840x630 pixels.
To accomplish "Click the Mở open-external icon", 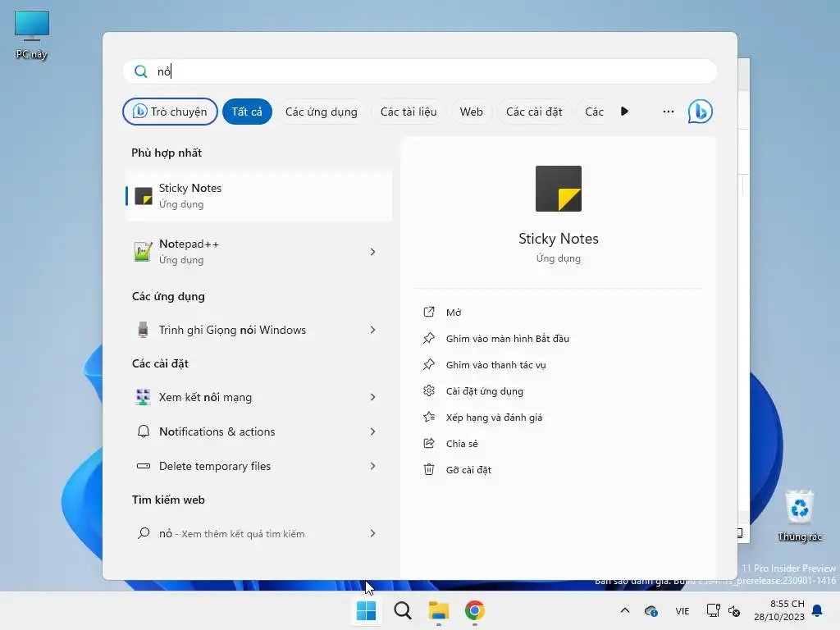I will pos(428,312).
